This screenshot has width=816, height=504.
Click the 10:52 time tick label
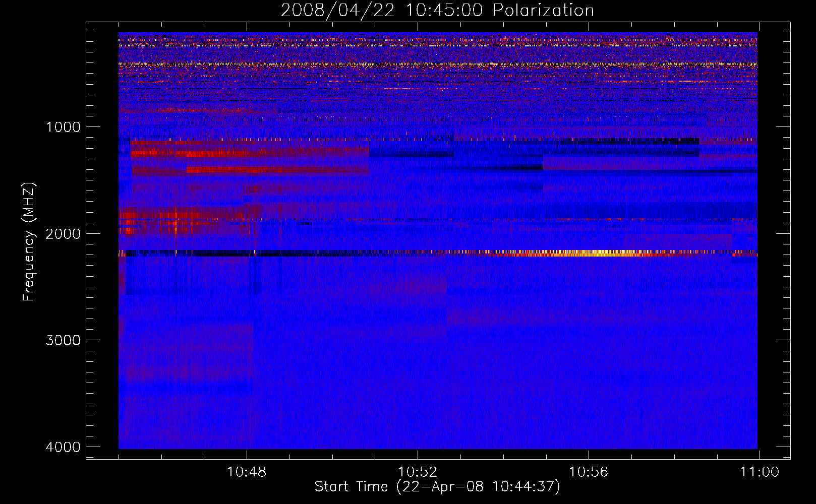(x=418, y=472)
